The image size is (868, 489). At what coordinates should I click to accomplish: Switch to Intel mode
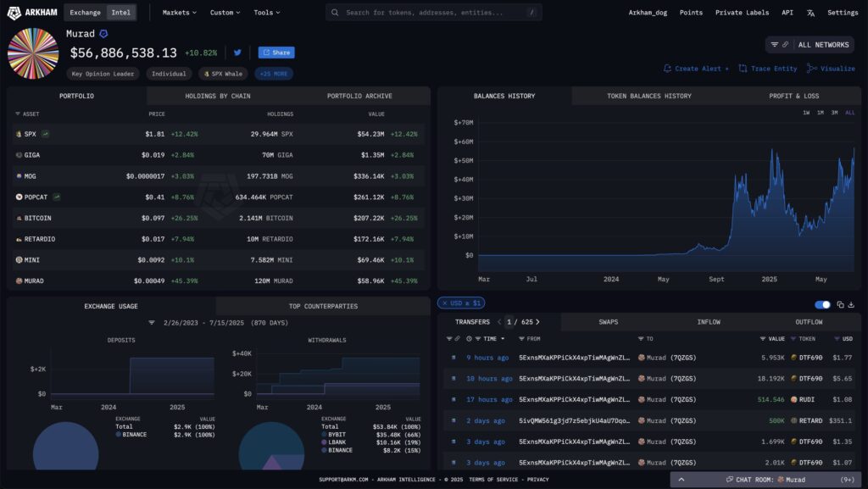click(x=120, y=12)
